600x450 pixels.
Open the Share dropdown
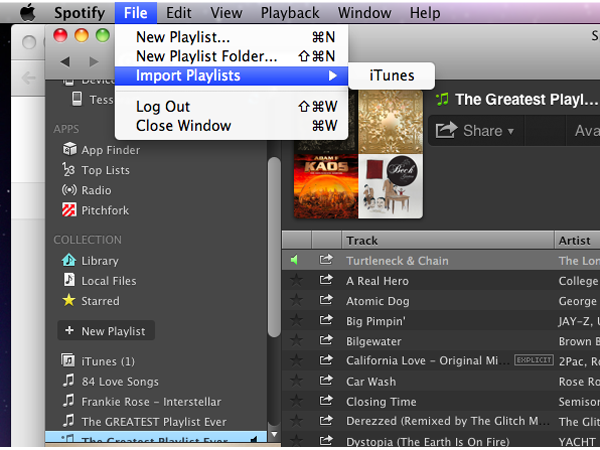[x=475, y=131]
